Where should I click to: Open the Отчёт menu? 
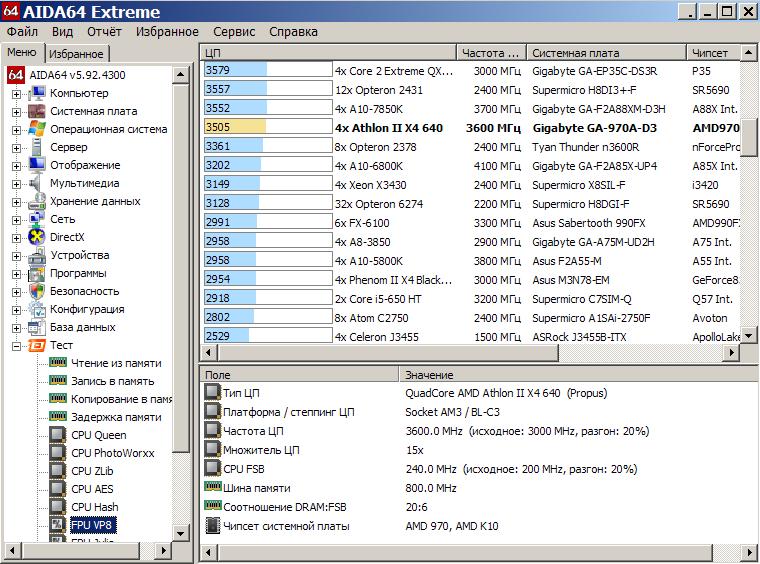104,31
